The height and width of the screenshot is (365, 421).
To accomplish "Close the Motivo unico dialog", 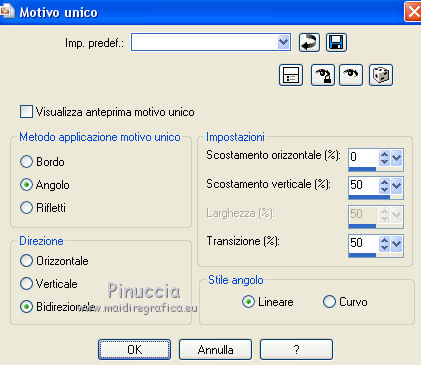I will click(x=413, y=12).
